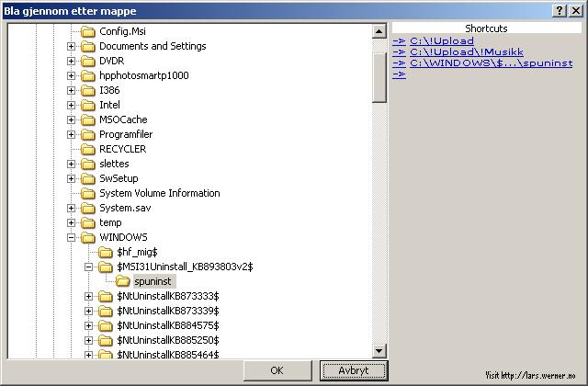Click the $hf_mig$ folder icon
The image size is (588, 386).
point(106,252)
